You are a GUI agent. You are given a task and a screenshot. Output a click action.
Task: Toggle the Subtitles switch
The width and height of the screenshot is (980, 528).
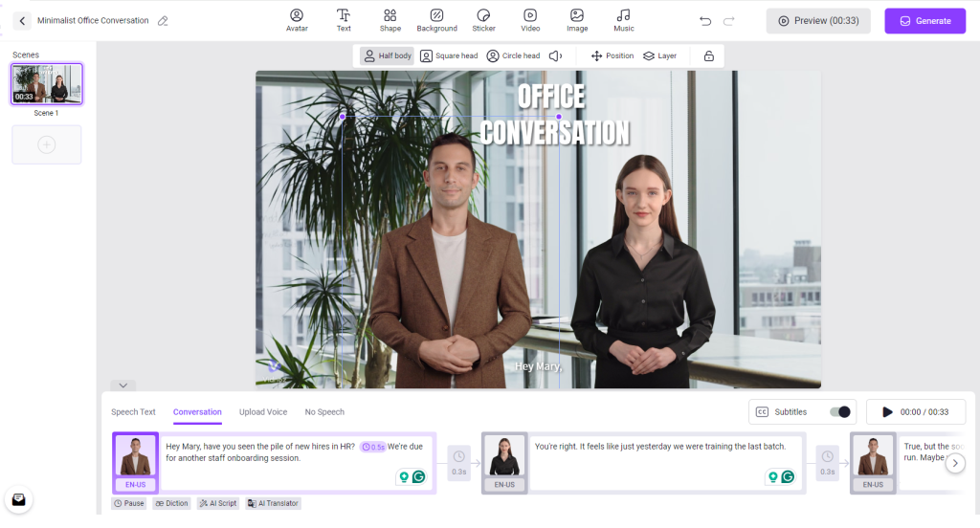(839, 412)
